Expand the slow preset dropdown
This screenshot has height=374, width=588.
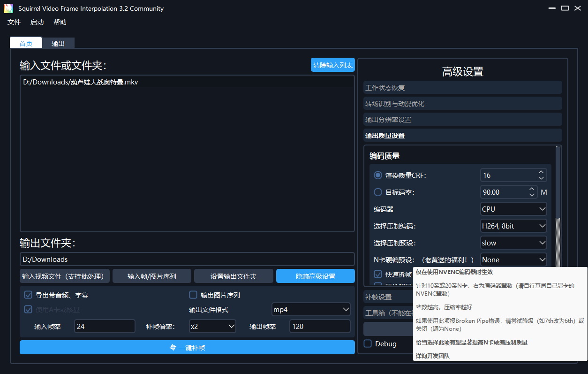pyautogui.click(x=513, y=243)
